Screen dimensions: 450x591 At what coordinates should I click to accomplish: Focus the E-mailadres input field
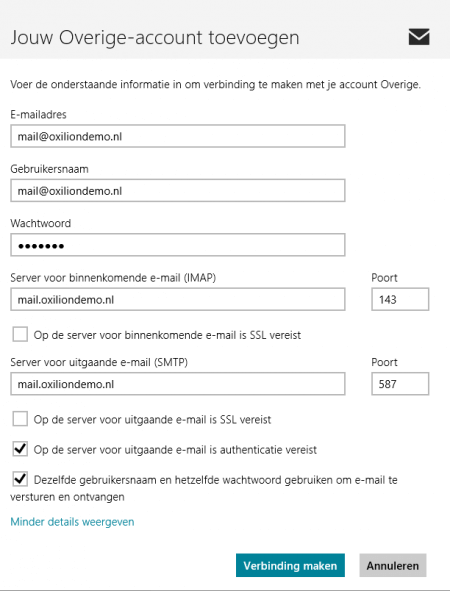pyautogui.click(x=178, y=136)
